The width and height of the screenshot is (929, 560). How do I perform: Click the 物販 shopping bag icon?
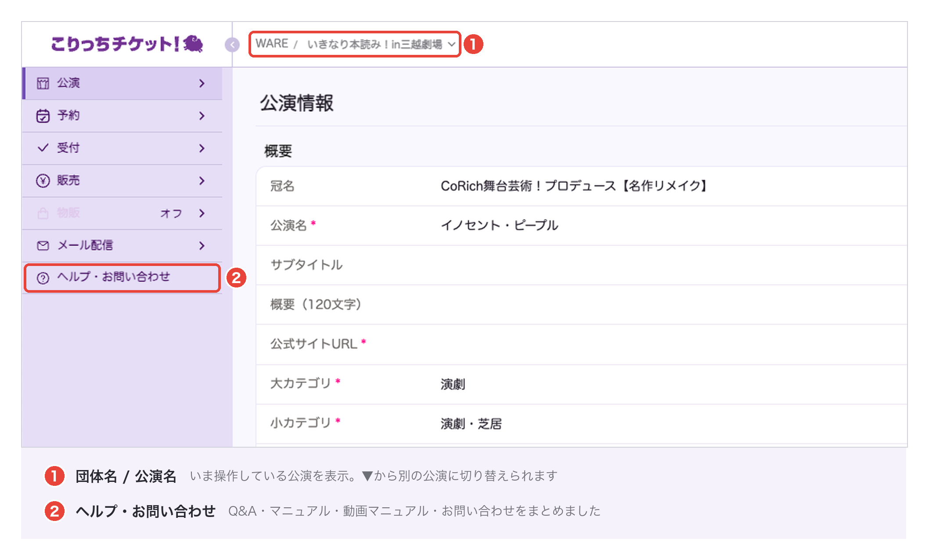click(x=43, y=213)
